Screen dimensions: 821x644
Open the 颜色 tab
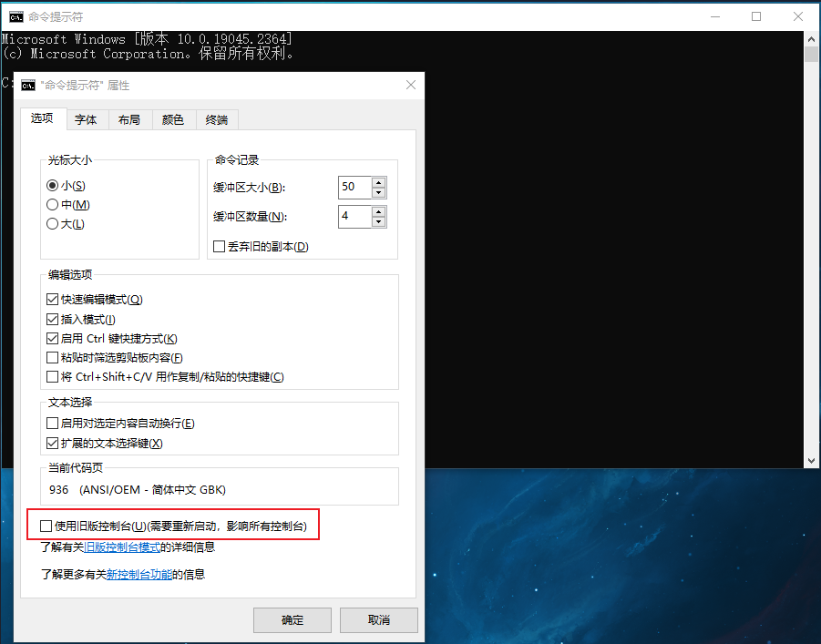coord(173,119)
